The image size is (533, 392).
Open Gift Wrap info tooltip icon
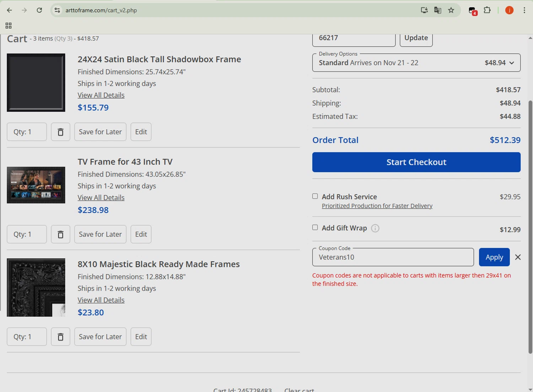(x=375, y=228)
